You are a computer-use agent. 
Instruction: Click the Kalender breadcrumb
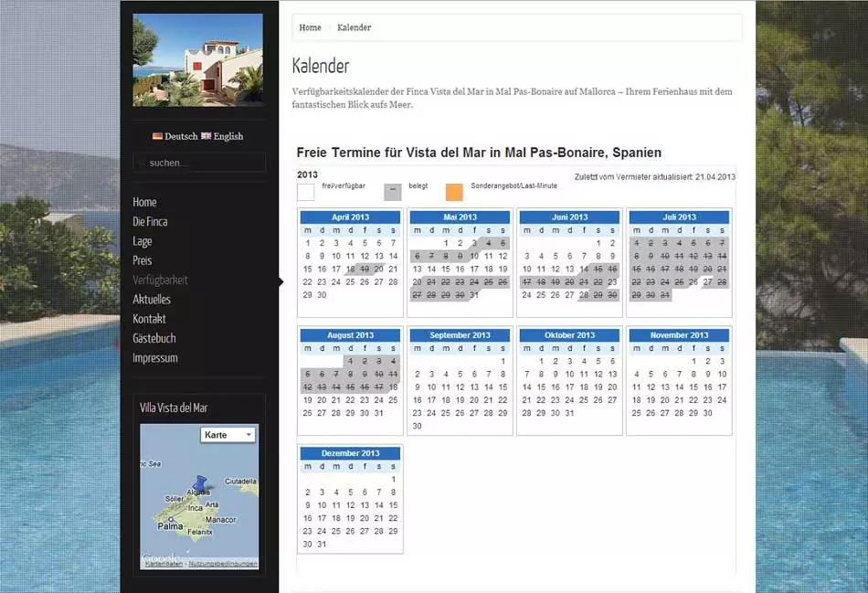pos(355,27)
